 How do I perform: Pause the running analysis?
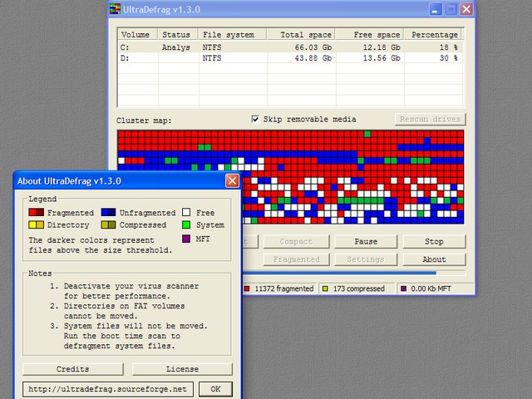(x=366, y=242)
